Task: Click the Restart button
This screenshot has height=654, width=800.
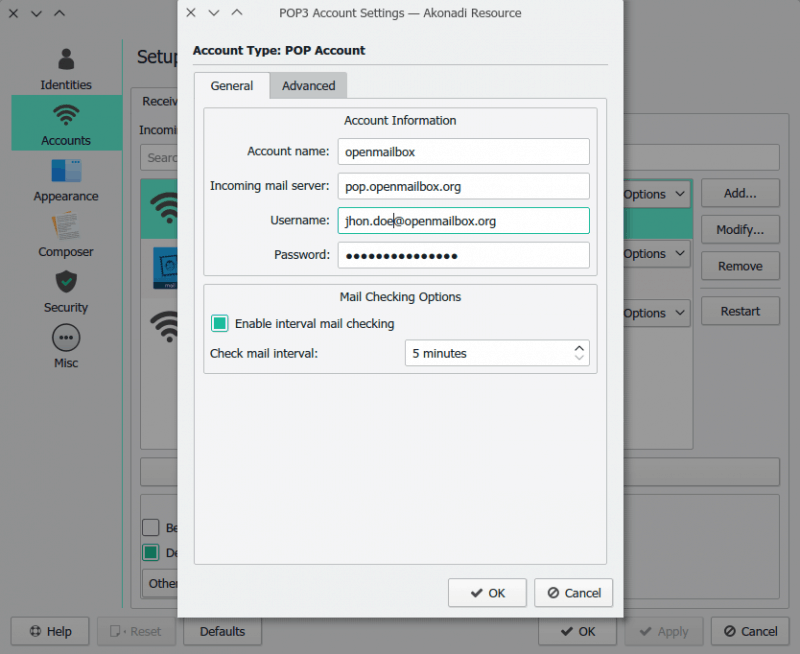Action: click(x=740, y=311)
